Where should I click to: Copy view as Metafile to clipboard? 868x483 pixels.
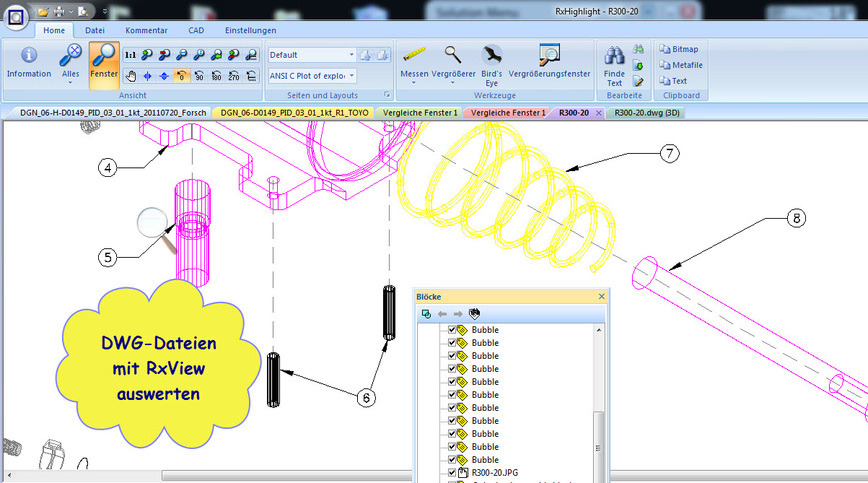(x=680, y=65)
